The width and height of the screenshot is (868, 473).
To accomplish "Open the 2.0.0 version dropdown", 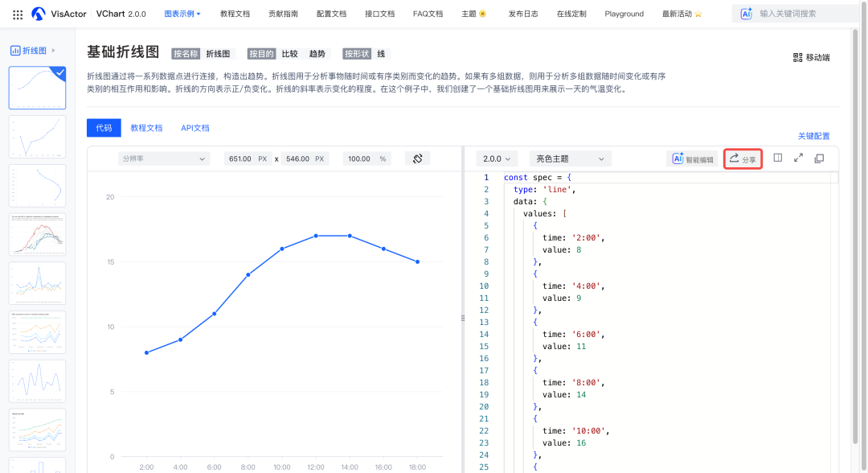I will click(497, 159).
